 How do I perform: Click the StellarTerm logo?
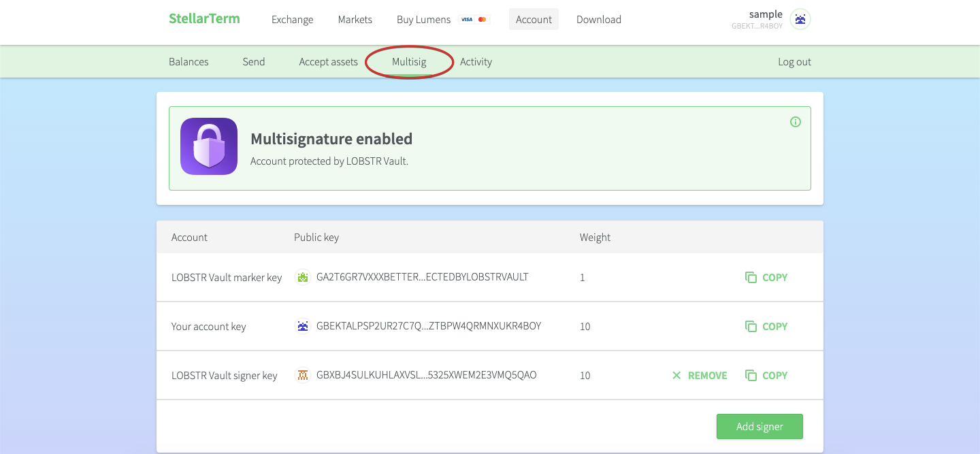coord(204,18)
